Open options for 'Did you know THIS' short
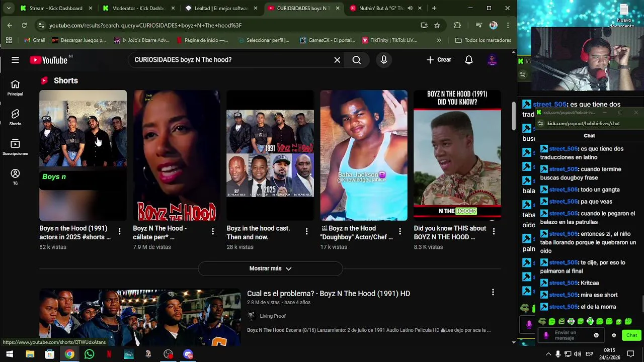The width and height of the screenshot is (644, 362). 494,231
